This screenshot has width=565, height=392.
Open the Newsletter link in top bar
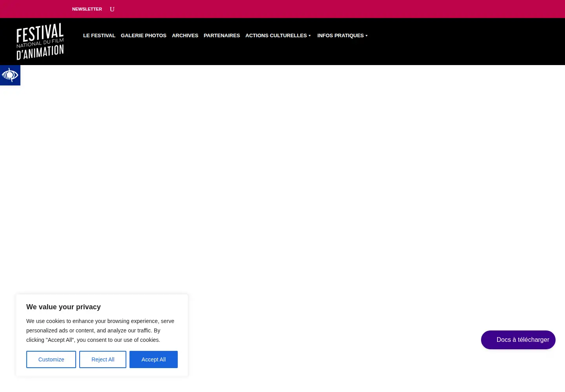click(87, 9)
